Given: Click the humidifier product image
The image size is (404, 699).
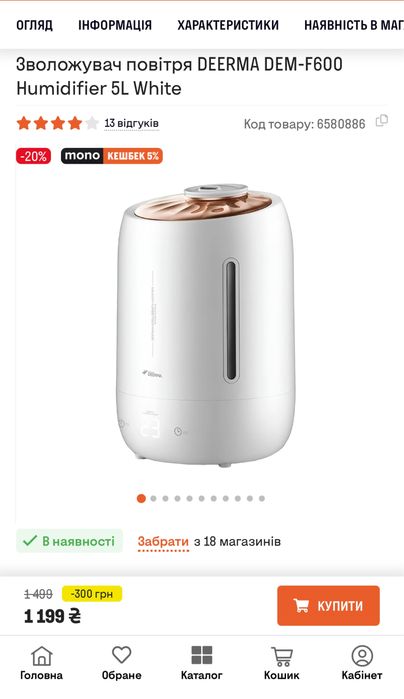Looking at the screenshot, I should (x=205, y=324).
